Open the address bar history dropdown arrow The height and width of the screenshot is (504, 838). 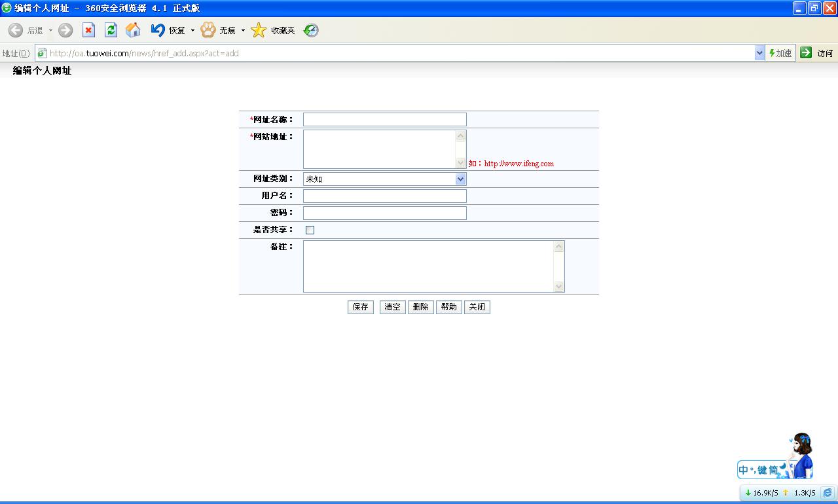pos(759,53)
